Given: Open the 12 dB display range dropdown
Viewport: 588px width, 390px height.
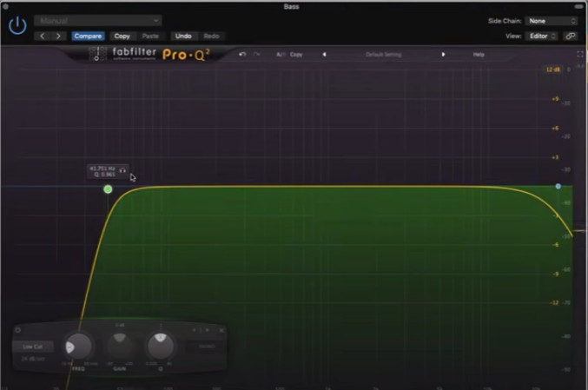Looking at the screenshot, I should pos(552,69).
